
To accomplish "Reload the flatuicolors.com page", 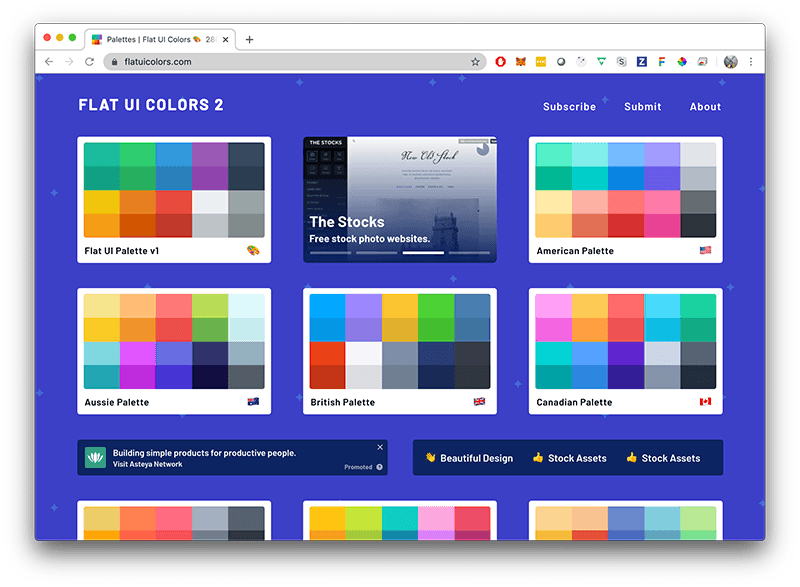I will tap(89, 62).
